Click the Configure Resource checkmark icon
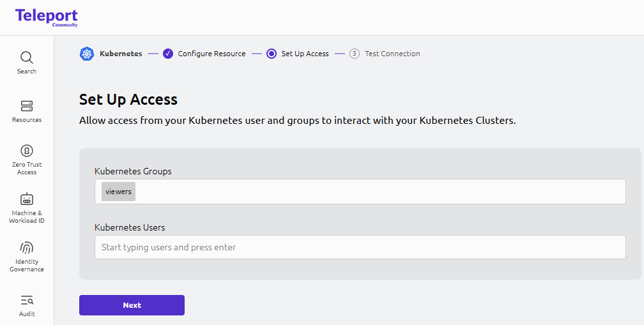 pos(168,54)
